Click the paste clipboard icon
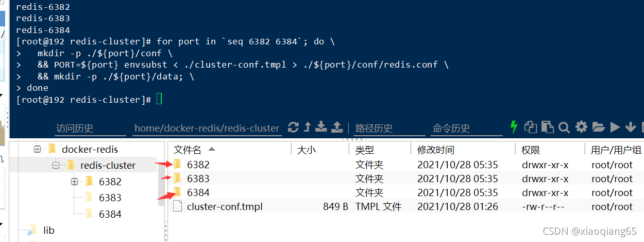Screen dimensions: 644x242 (547, 127)
